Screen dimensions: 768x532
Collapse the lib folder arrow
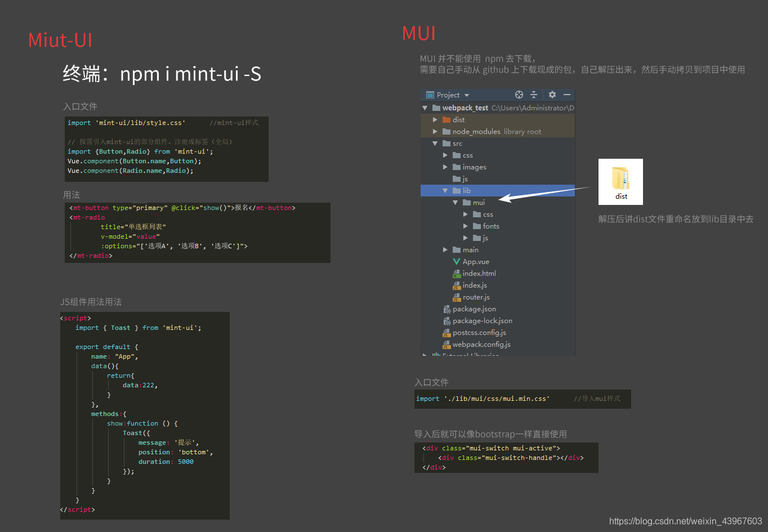[x=445, y=190]
